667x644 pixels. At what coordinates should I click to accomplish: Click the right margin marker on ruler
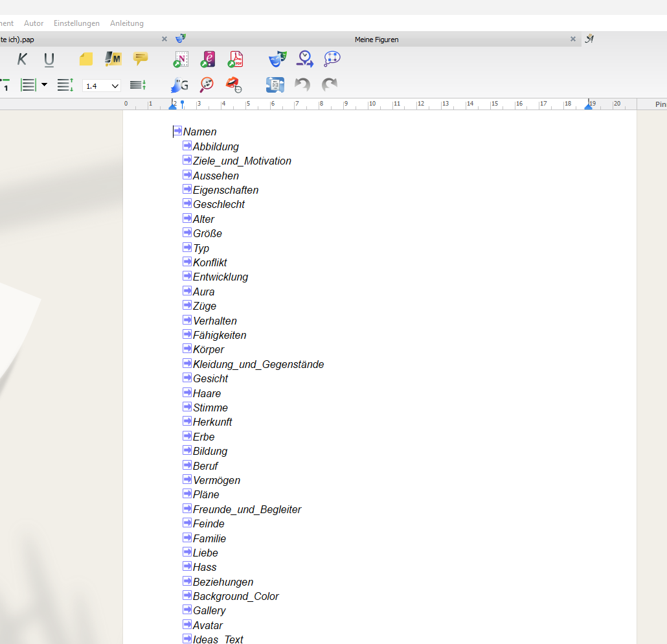point(588,104)
